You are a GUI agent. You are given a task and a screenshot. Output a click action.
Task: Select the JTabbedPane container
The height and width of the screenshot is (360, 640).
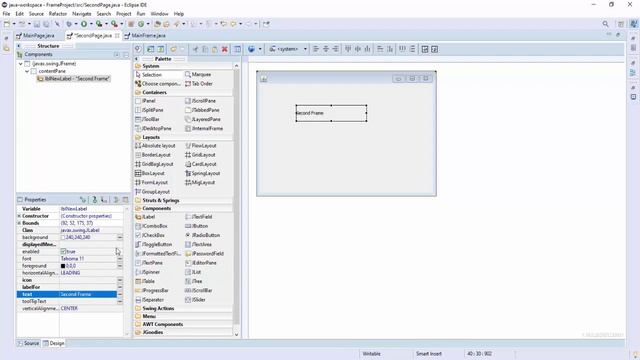tap(202, 110)
